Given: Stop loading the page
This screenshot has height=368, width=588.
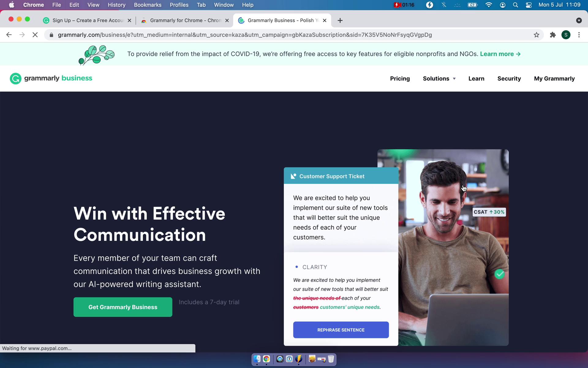Looking at the screenshot, I should pyautogui.click(x=35, y=35).
